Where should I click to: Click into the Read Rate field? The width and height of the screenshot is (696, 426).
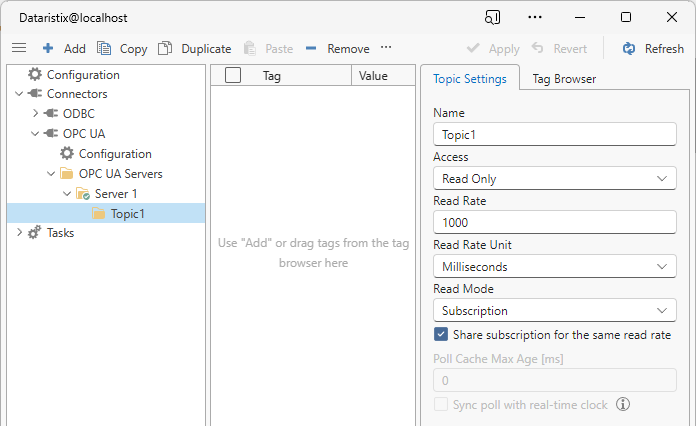[x=554, y=222]
